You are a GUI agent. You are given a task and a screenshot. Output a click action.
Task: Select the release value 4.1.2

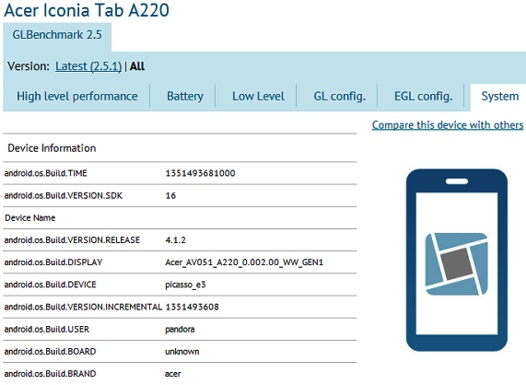[175, 240]
